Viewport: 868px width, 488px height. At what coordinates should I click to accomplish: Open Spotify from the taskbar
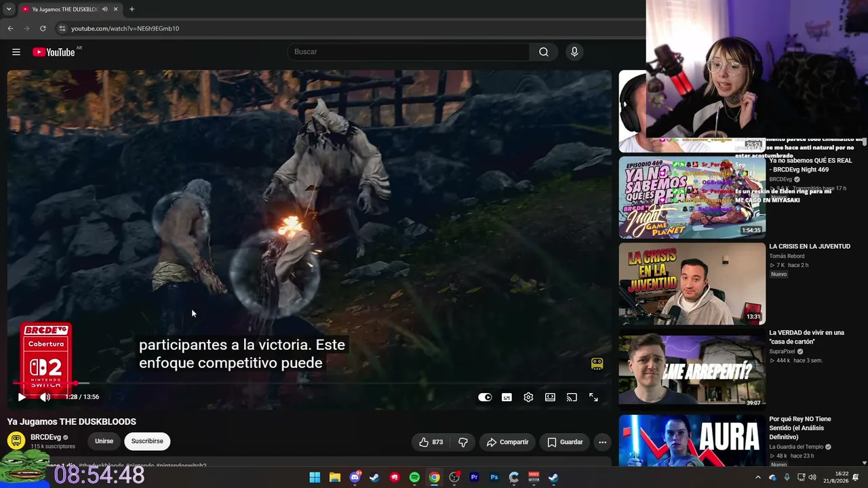414,477
